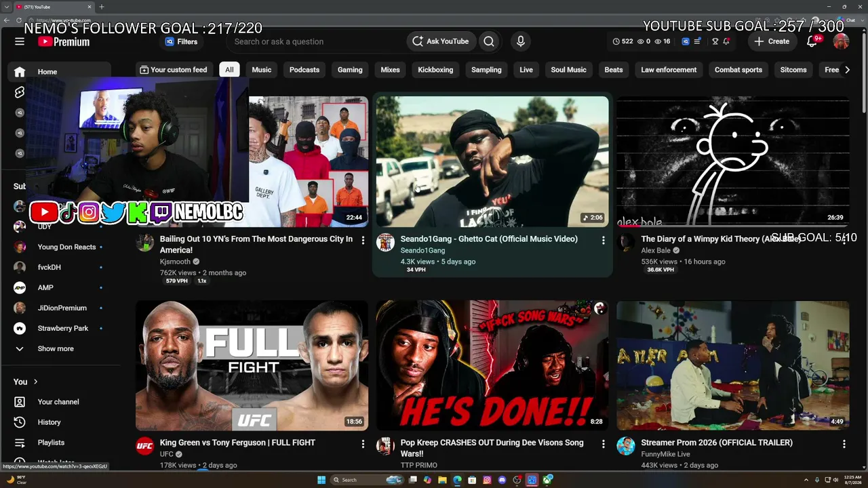This screenshot has height=488, width=868.
Task: Play the King Green FULL FIGHT thumbnail
Action: pos(252,366)
